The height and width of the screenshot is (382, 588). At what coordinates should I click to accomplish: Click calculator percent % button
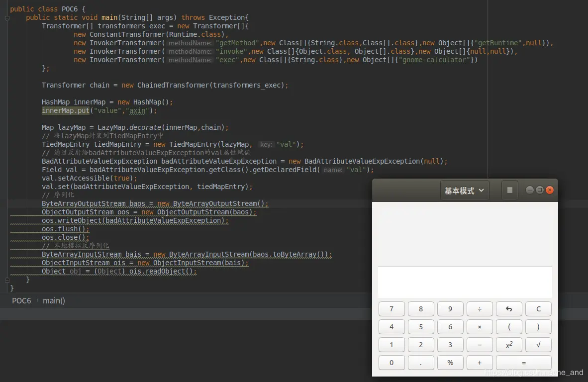coord(450,363)
